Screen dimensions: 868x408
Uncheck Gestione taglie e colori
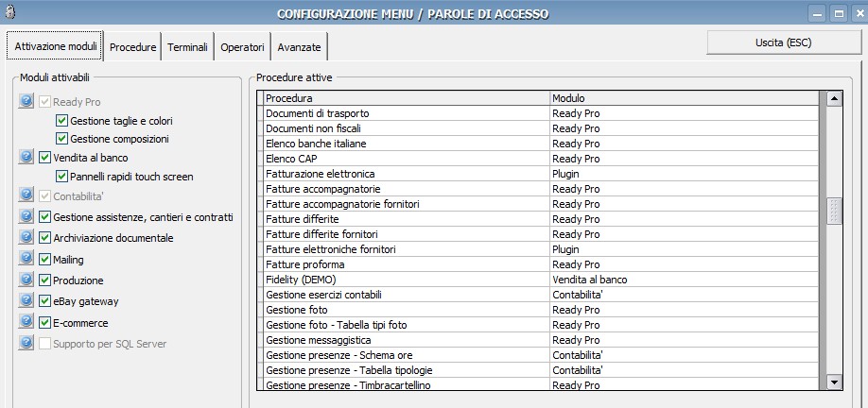coord(61,121)
